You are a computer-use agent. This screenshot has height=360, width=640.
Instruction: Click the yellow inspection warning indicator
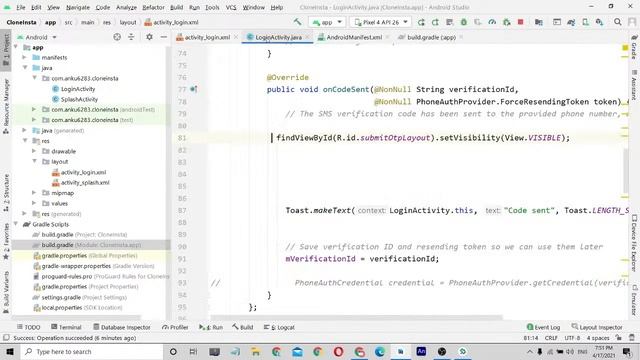625,48
